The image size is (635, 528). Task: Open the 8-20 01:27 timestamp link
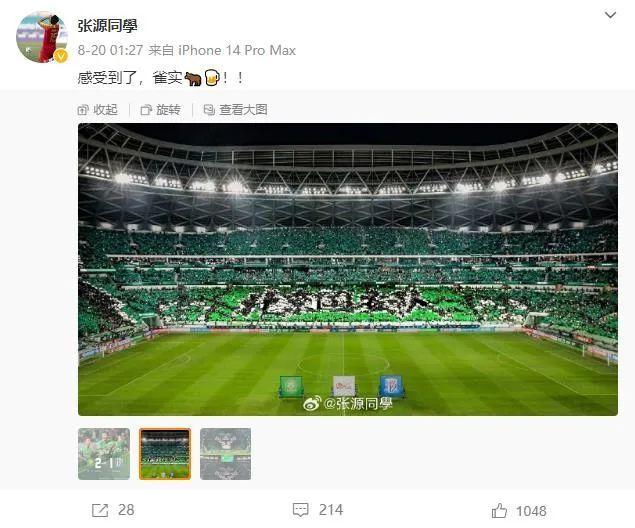[x=110, y=50]
